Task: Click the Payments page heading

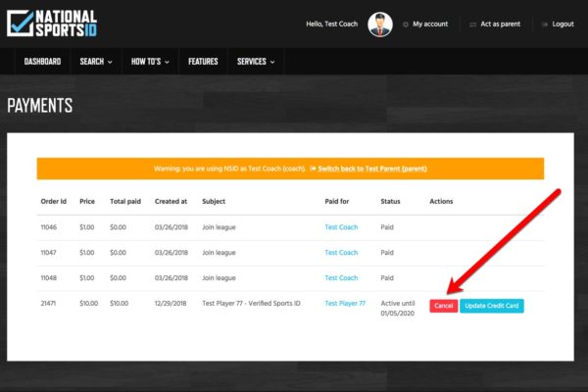Action: pyautogui.click(x=40, y=106)
